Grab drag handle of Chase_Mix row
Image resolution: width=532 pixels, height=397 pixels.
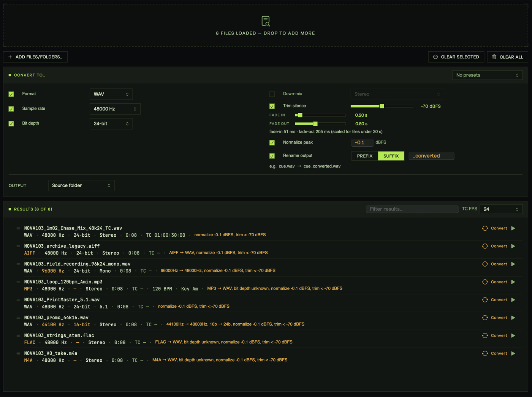(18, 228)
